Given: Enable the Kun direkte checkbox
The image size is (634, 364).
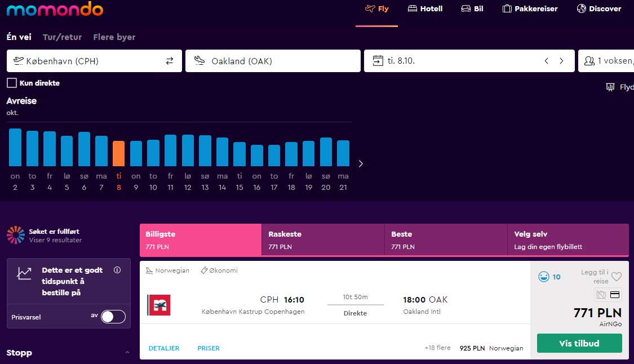Looking at the screenshot, I should [x=12, y=83].
